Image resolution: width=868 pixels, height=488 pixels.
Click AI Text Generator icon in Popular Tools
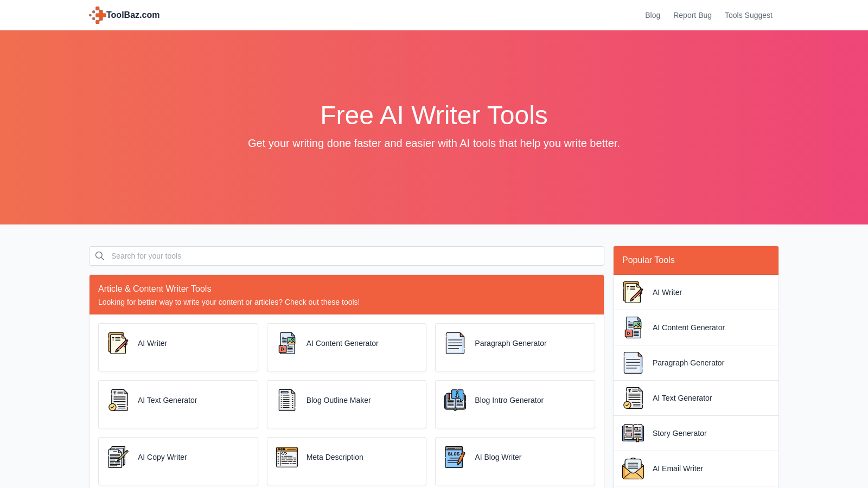[x=633, y=398]
